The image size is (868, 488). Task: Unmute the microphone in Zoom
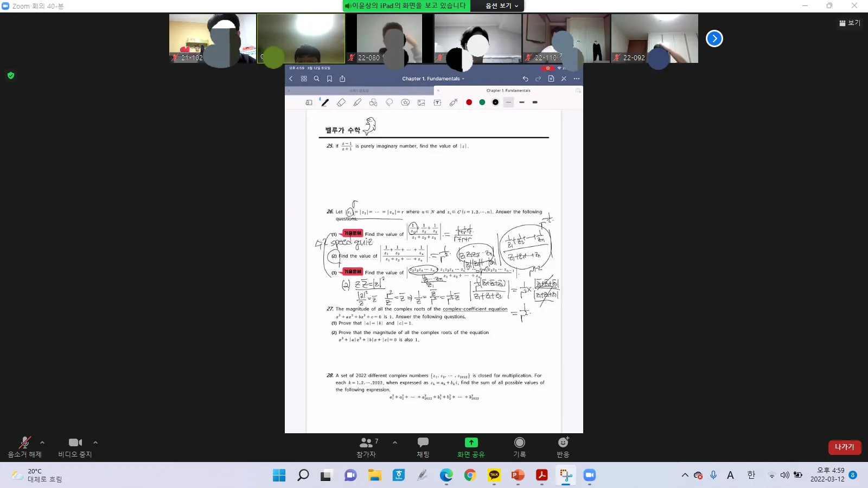click(x=24, y=447)
